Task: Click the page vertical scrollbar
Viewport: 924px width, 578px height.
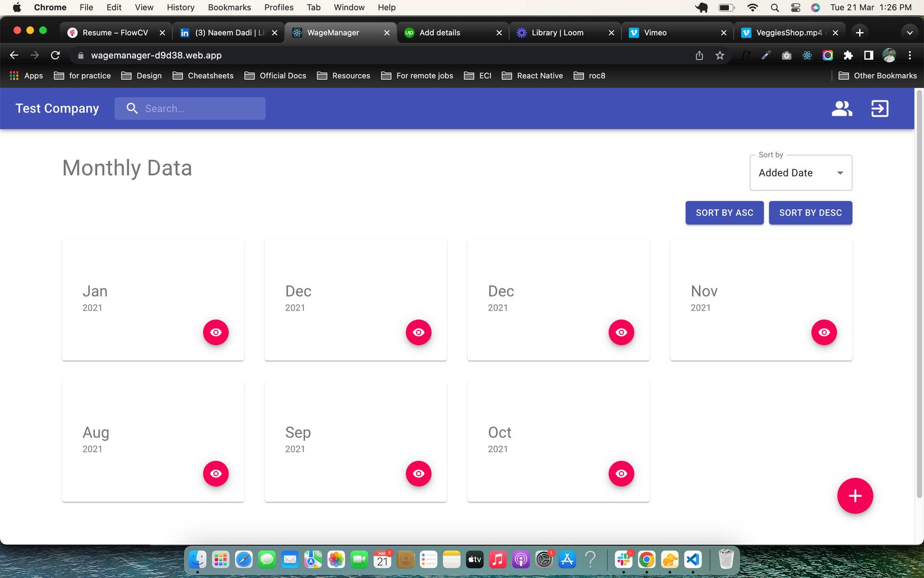Action: (x=919, y=294)
